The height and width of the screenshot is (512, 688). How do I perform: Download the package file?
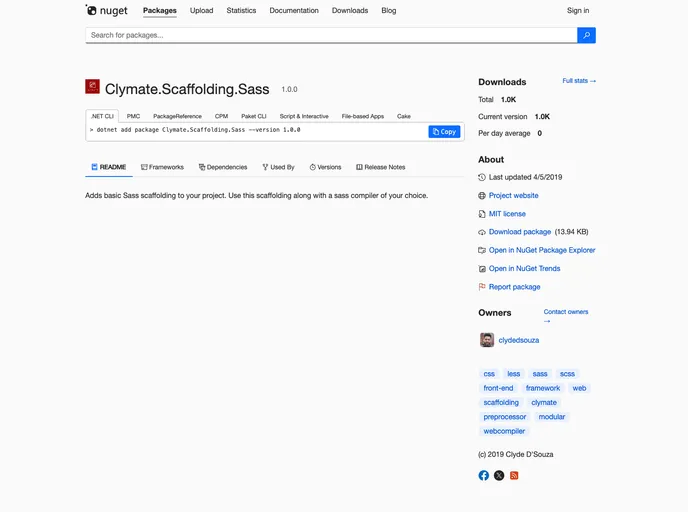click(519, 232)
